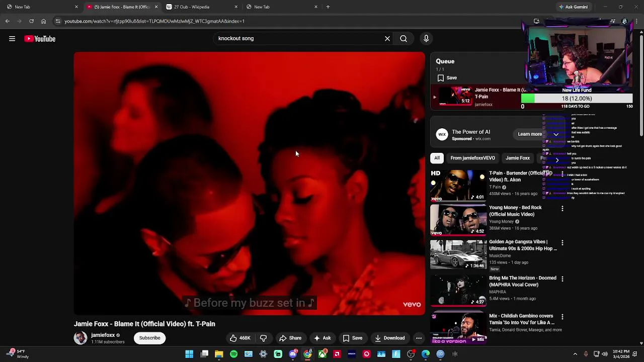
Task: Open the Young Money Bed Rock video title
Action: point(515,211)
